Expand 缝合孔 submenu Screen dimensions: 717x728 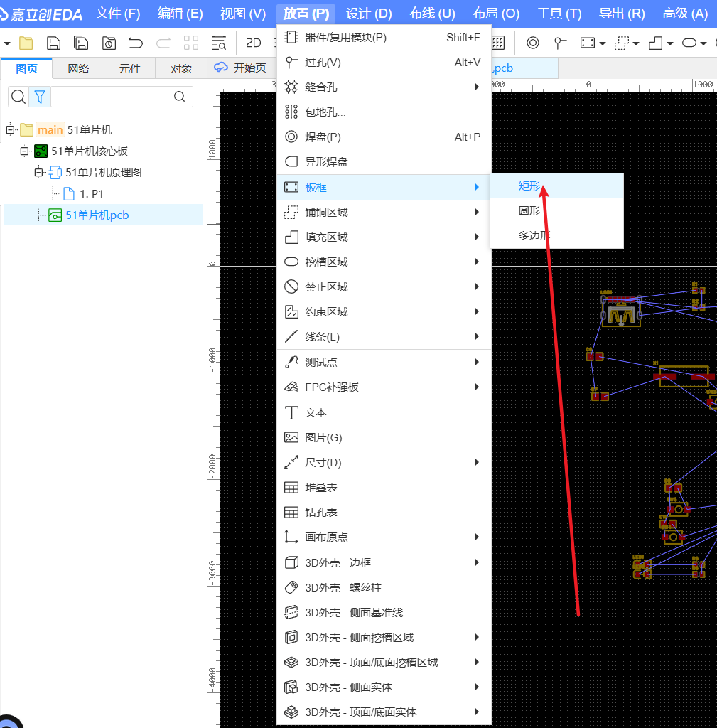[x=384, y=87]
